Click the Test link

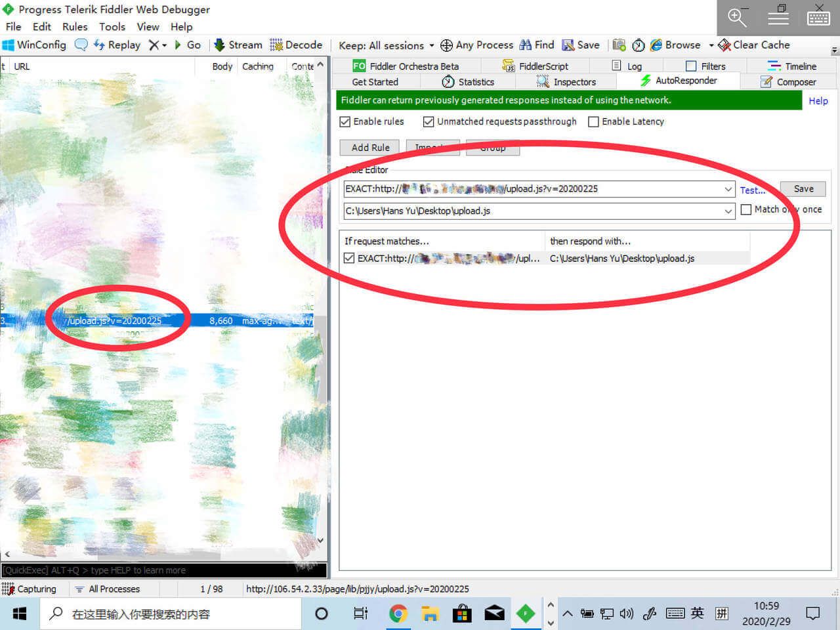[x=753, y=190]
